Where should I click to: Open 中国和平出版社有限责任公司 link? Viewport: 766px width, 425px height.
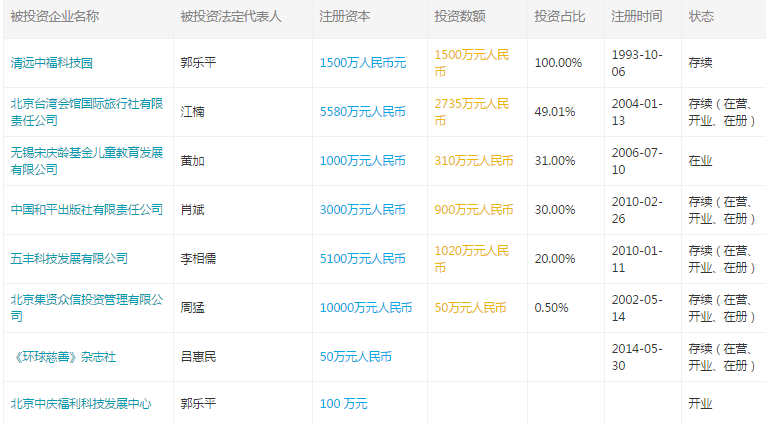pos(86,210)
